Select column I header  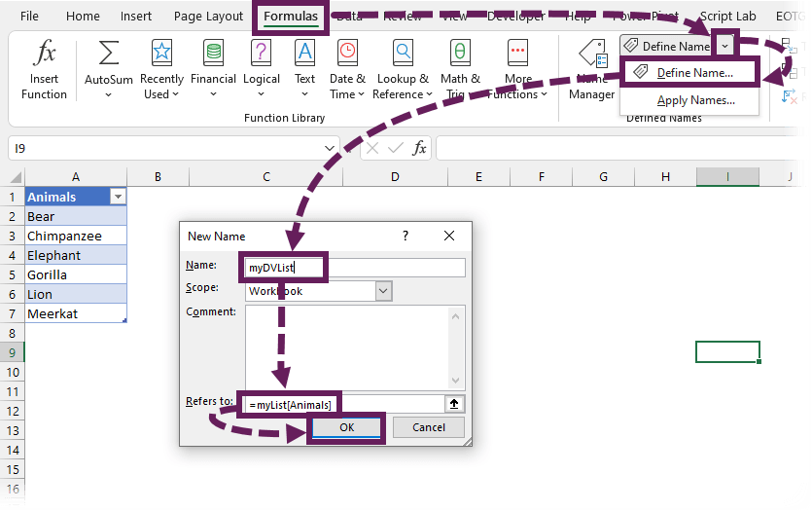(727, 177)
